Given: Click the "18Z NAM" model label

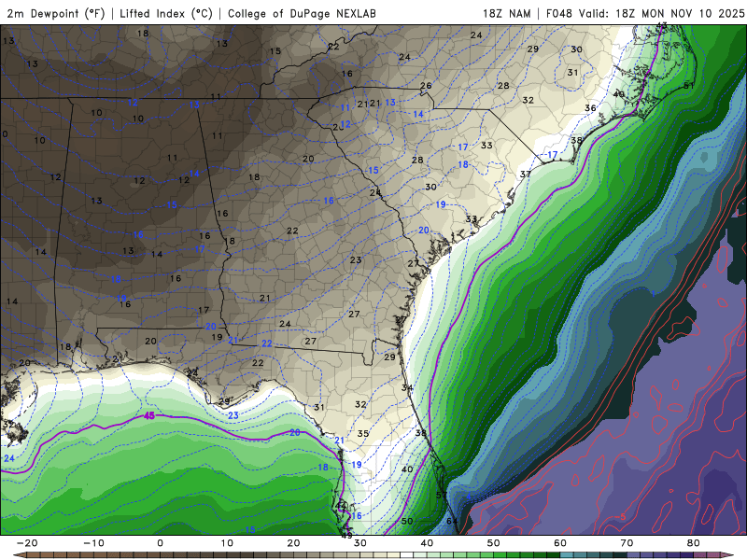Looking at the screenshot, I should click(x=507, y=13).
